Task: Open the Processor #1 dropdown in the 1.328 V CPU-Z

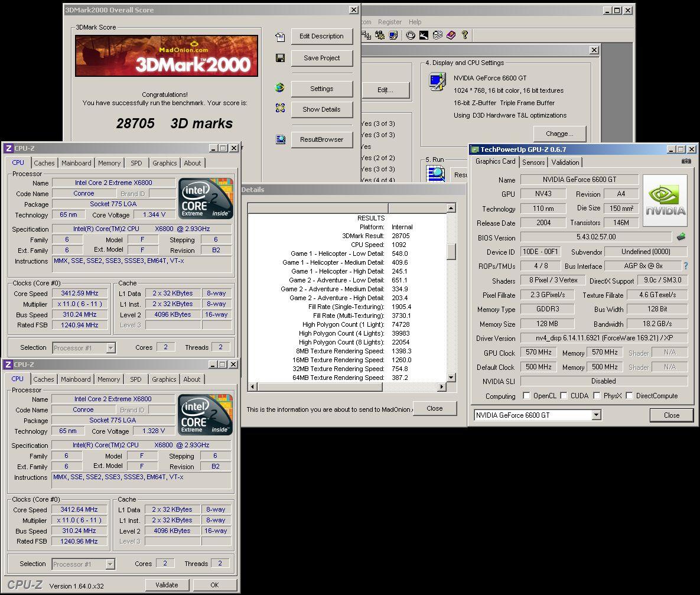Action: (110, 564)
